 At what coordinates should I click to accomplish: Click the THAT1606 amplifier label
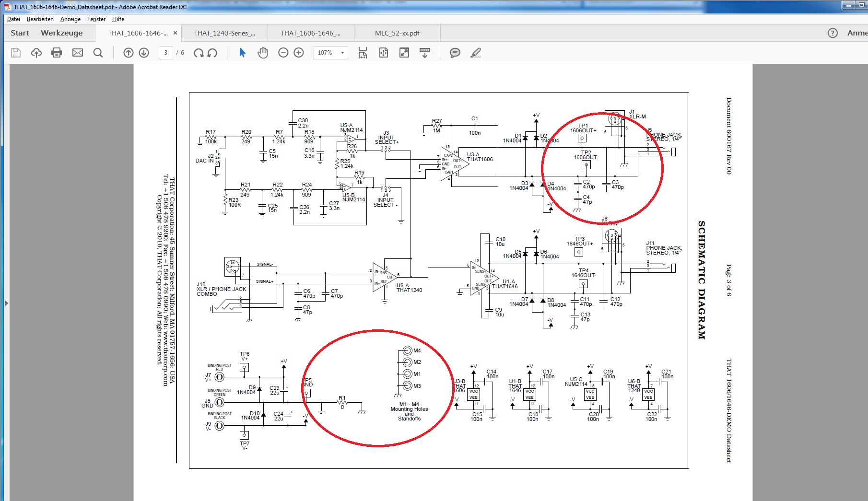coord(480,159)
